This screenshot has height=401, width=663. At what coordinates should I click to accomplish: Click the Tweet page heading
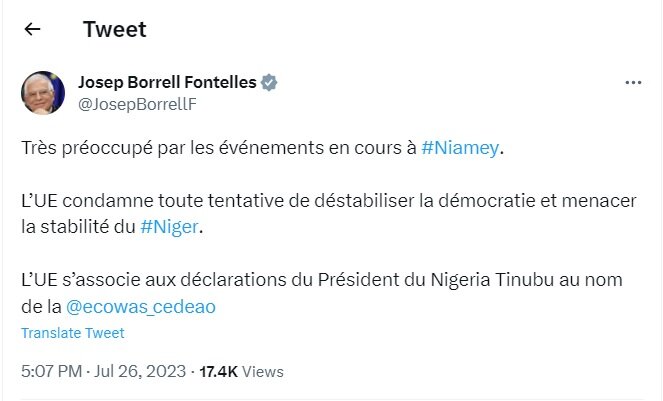coord(114,30)
